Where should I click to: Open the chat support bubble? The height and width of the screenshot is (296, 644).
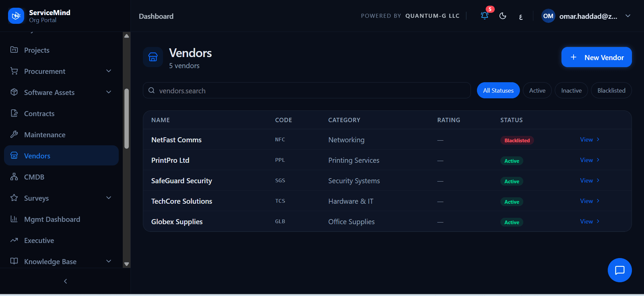(620, 270)
